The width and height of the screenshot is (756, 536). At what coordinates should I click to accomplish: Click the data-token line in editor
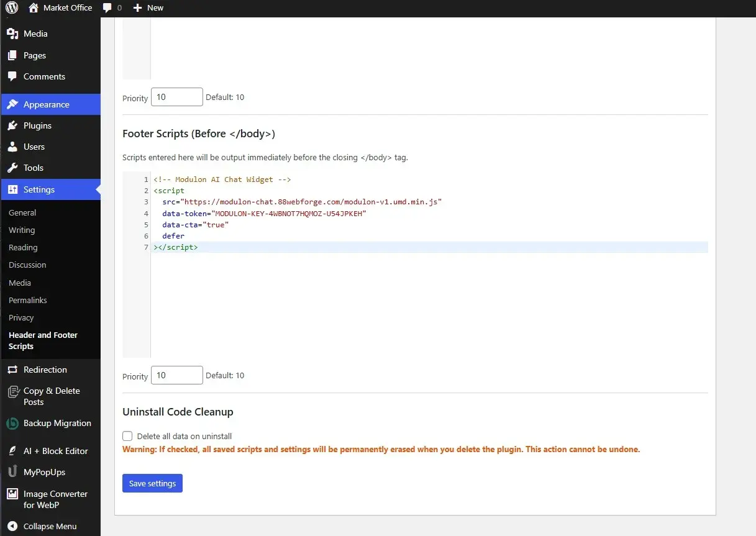point(265,213)
